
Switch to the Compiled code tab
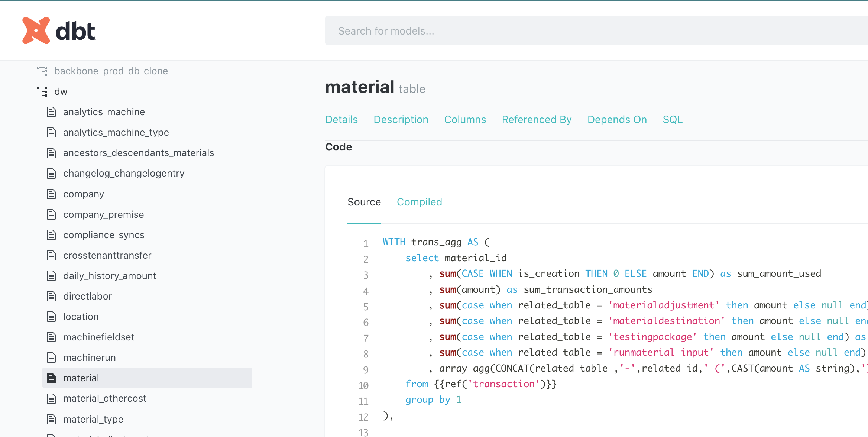tap(419, 202)
